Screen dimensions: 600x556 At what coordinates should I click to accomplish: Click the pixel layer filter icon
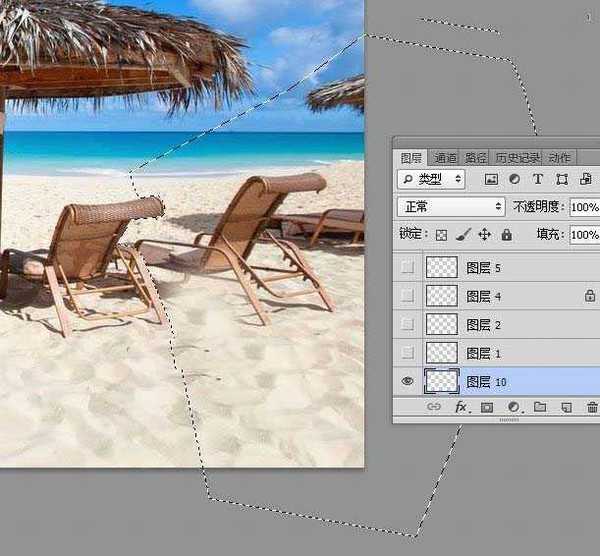(x=491, y=180)
